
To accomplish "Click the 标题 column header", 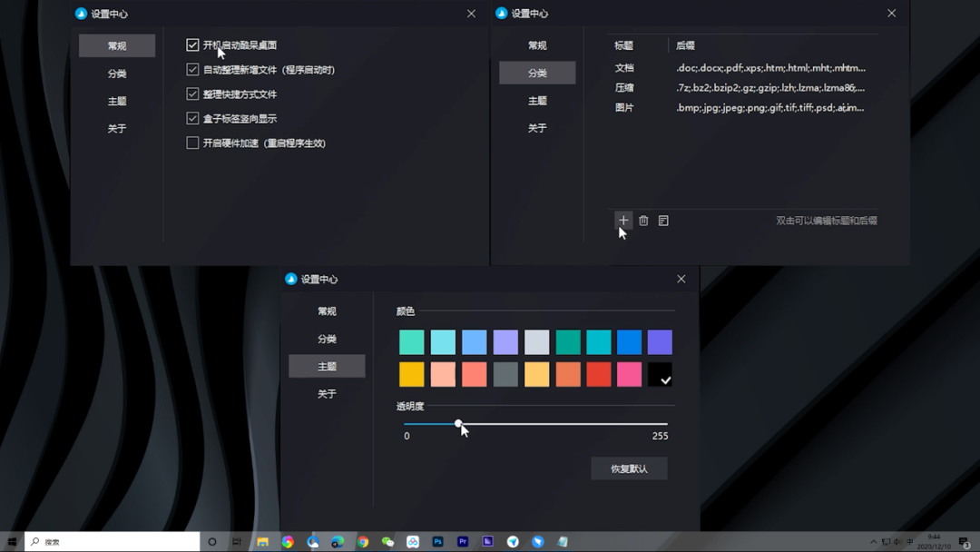I will tap(623, 45).
